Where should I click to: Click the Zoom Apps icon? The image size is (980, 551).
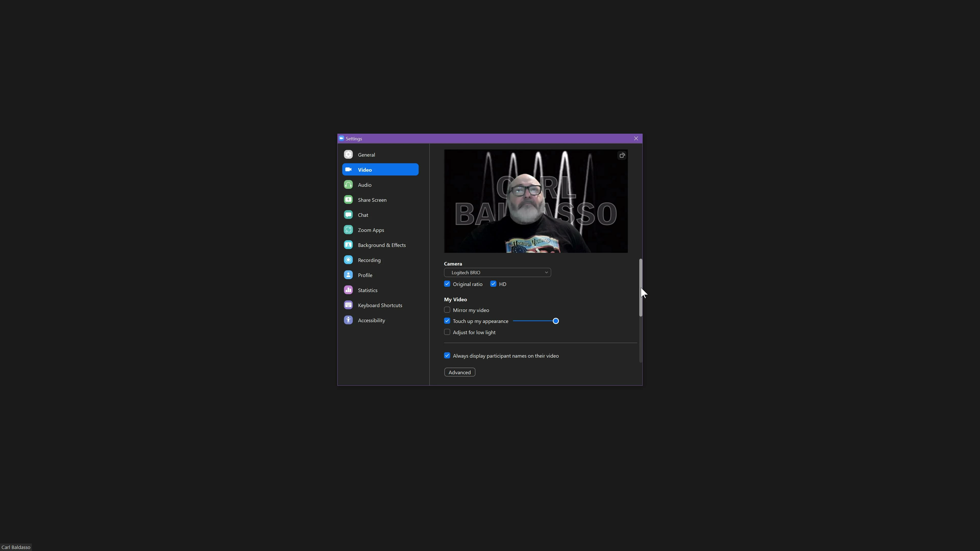click(348, 230)
